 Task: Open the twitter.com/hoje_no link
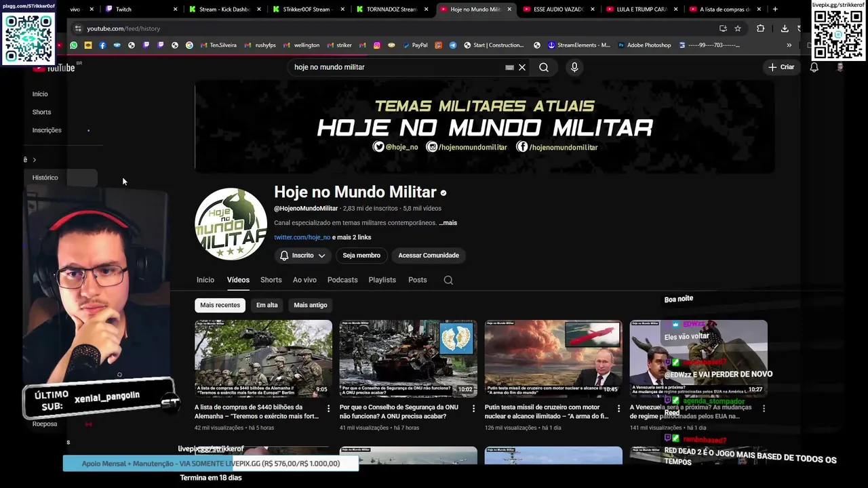(302, 237)
